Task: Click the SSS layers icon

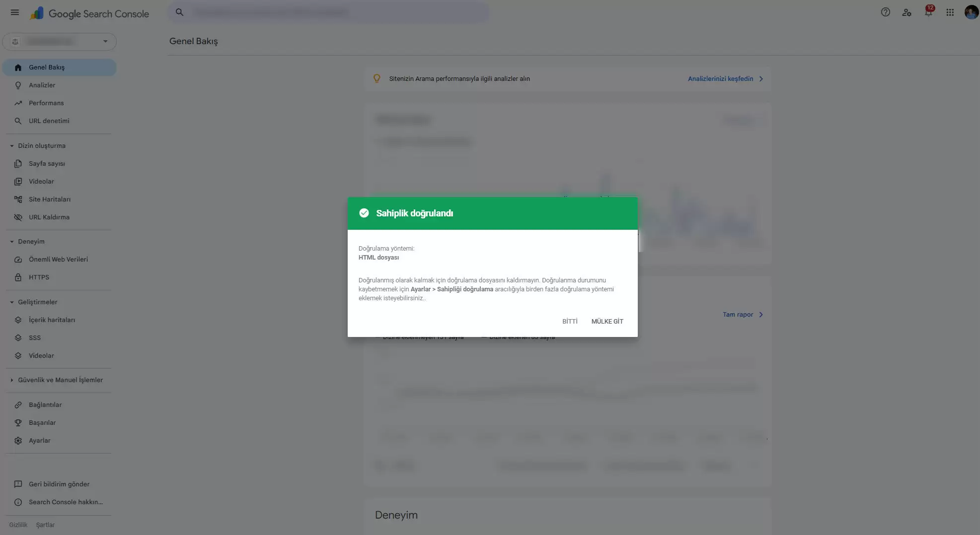Action: click(18, 338)
